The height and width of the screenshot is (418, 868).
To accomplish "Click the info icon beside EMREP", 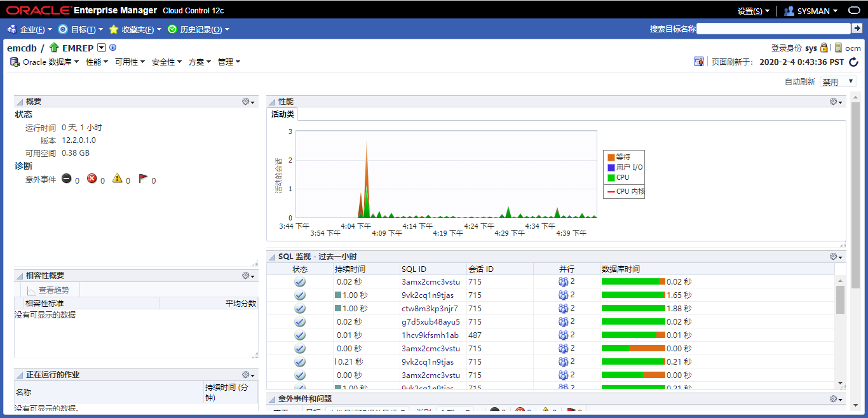I will coord(113,48).
